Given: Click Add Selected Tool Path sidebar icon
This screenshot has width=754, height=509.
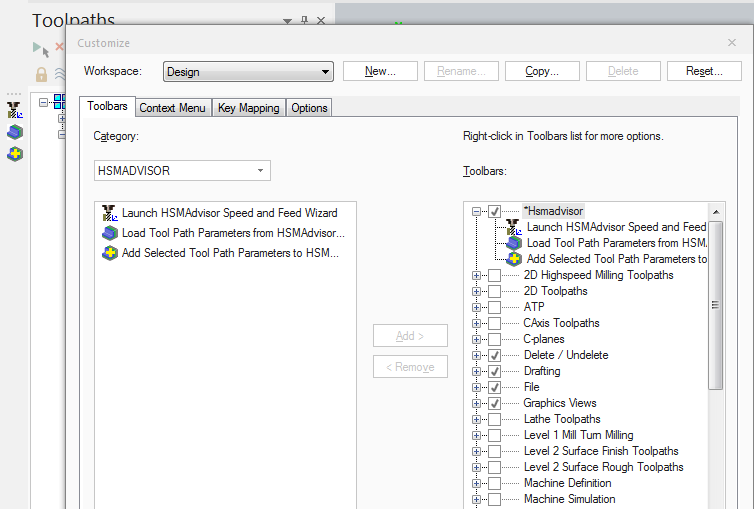Looking at the screenshot, I should coord(15,154).
